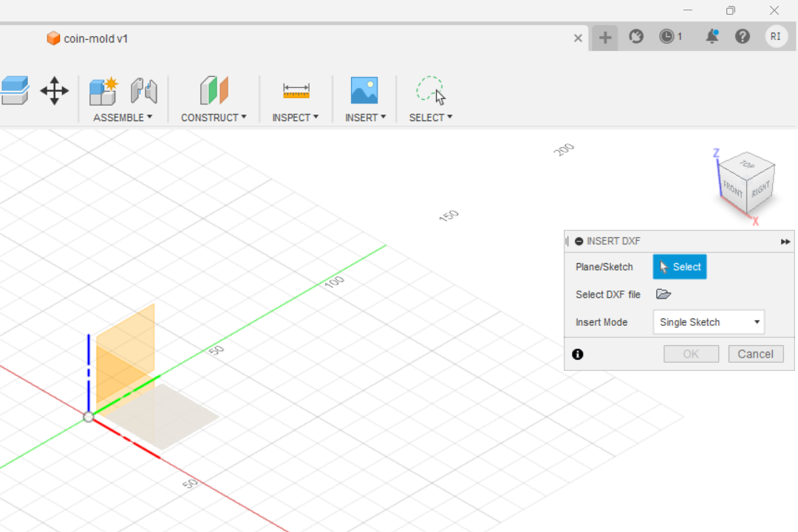Open the extensions globe icon

(636, 37)
